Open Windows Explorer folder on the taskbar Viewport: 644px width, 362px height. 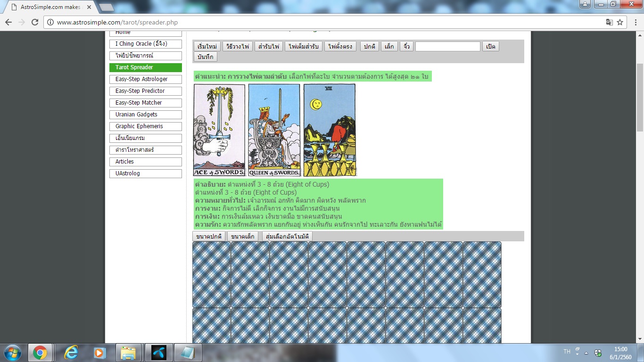click(128, 353)
